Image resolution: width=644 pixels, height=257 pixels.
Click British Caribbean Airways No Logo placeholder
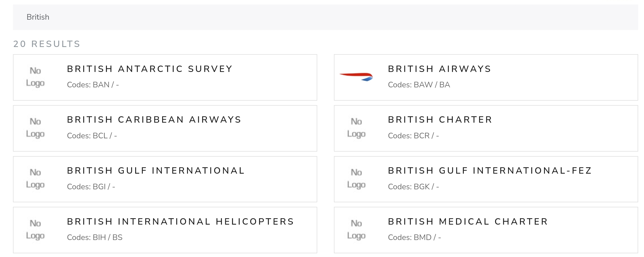tap(35, 128)
